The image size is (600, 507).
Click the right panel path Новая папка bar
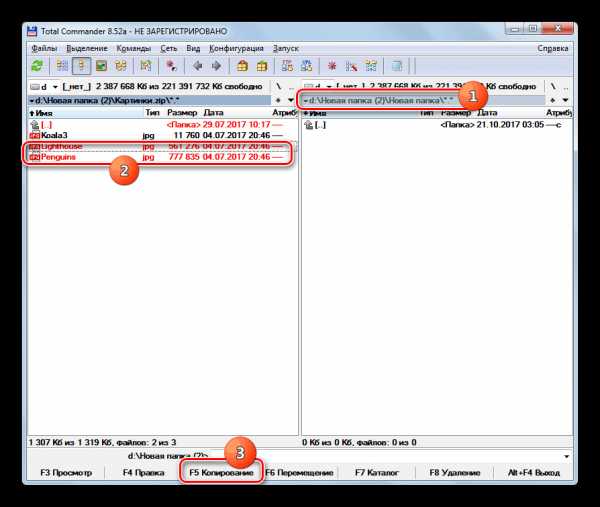pyautogui.click(x=424, y=100)
